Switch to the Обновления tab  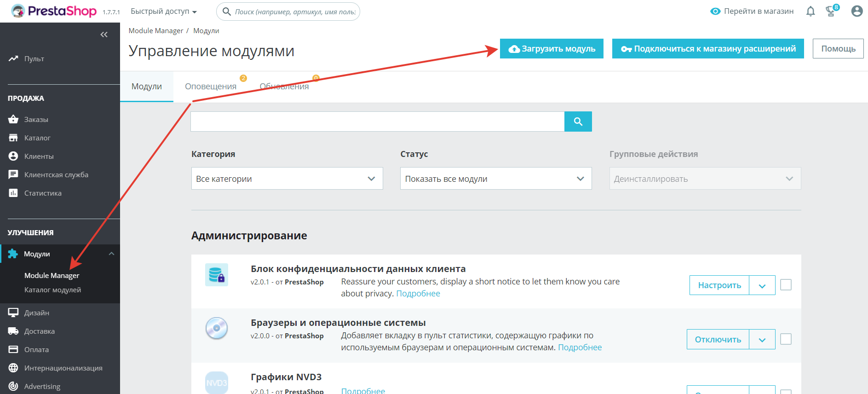(284, 87)
